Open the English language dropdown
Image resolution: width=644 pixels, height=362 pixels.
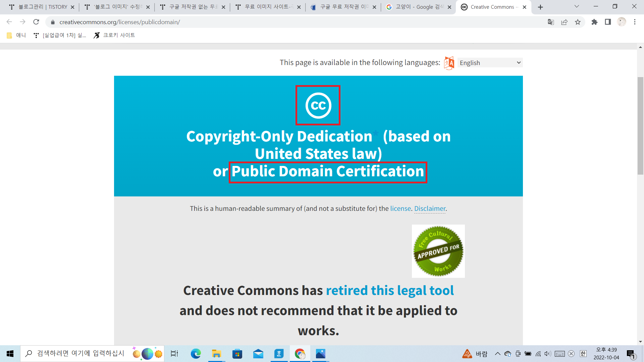(490, 63)
